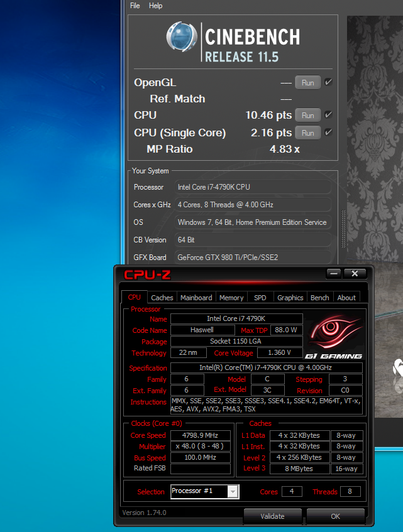Viewport: 403px width, 532px height.
Task: Switch to the Mainboard tab
Action: (x=196, y=298)
